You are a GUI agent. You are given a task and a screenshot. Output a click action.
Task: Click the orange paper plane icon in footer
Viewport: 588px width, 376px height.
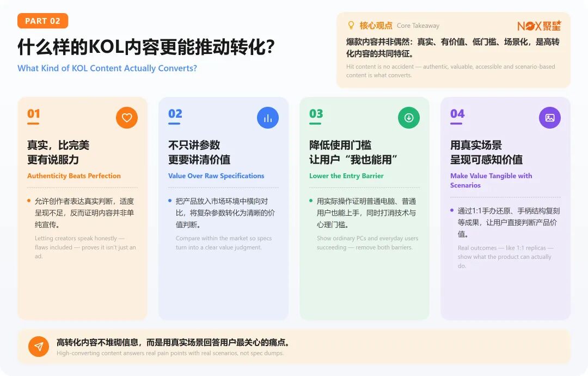[x=39, y=347]
